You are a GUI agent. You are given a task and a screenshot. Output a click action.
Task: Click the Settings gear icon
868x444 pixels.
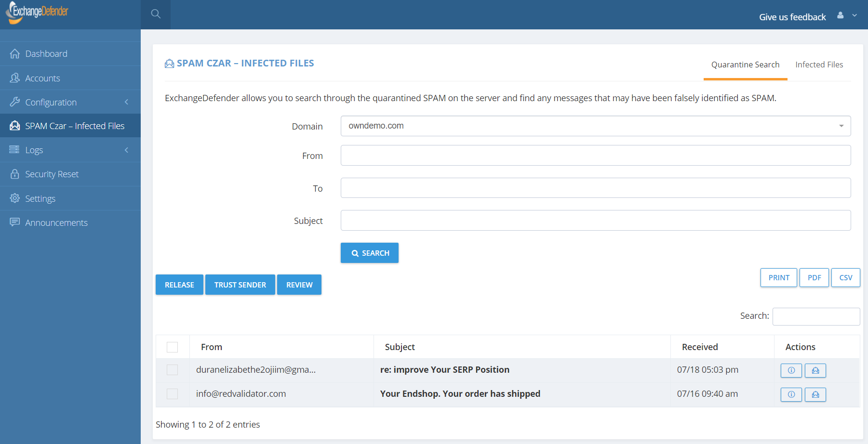[x=15, y=198]
